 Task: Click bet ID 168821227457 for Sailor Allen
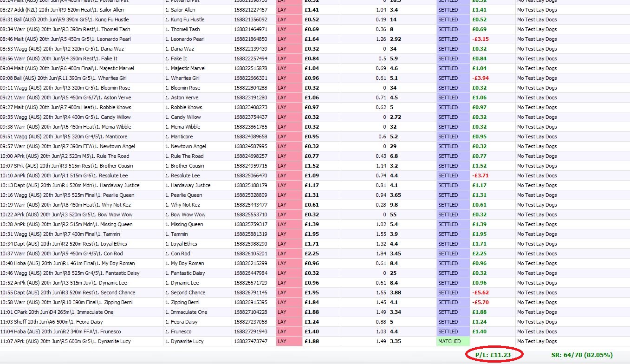[x=251, y=10]
